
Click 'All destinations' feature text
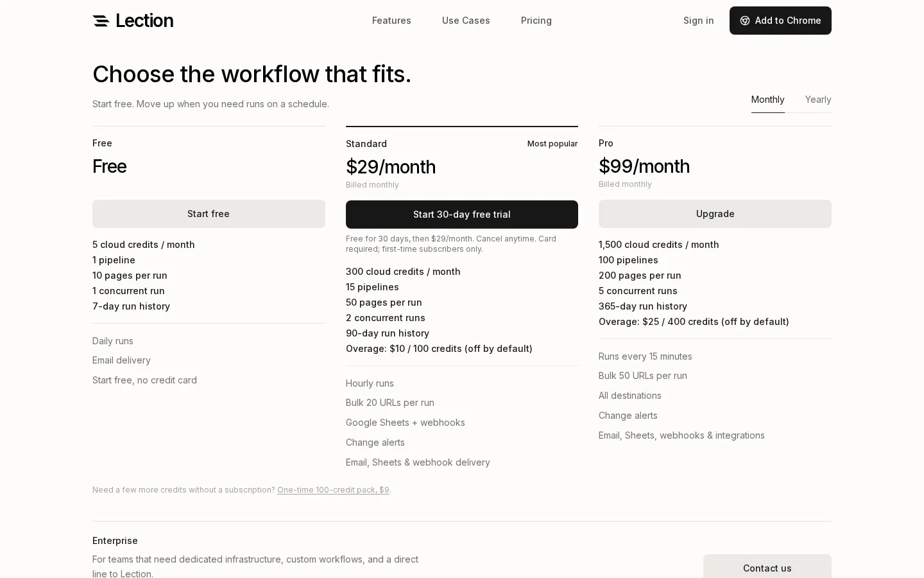(630, 396)
